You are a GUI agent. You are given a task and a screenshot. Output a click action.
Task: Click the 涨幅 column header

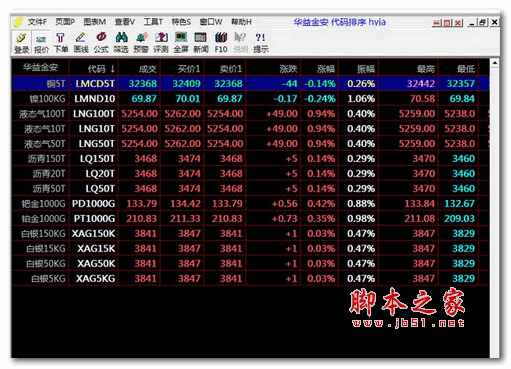pos(320,68)
